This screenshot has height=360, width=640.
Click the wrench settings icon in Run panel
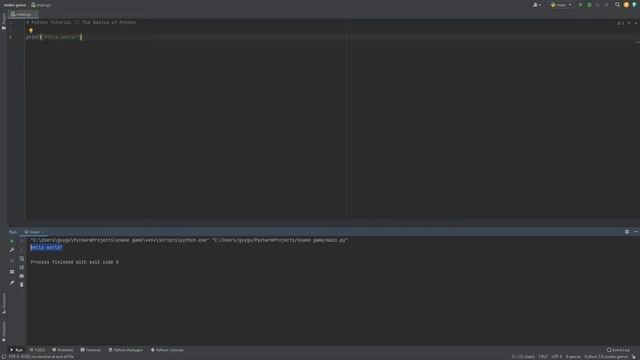point(12,250)
